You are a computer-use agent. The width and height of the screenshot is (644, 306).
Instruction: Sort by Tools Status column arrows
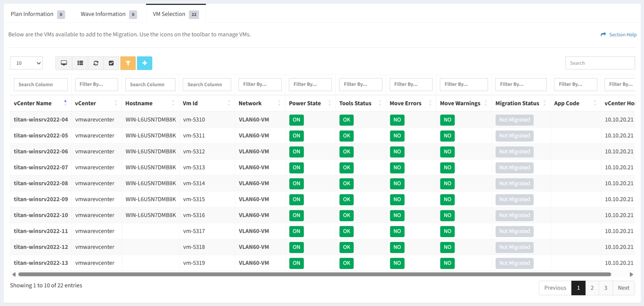coord(380,103)
